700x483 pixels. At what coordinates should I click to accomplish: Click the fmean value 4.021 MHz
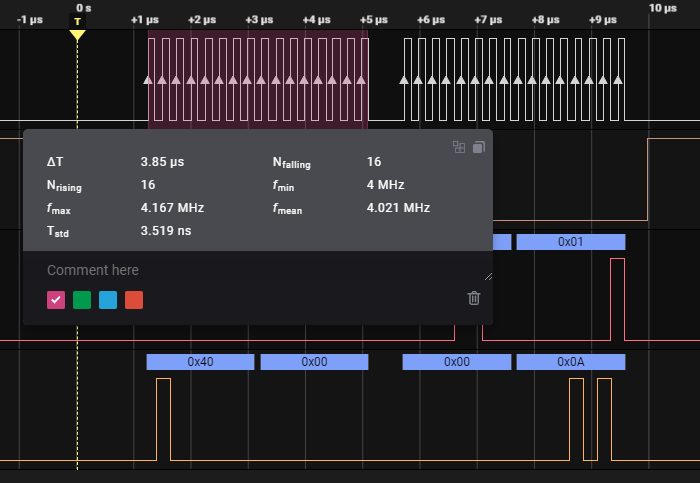pos(398,208)
